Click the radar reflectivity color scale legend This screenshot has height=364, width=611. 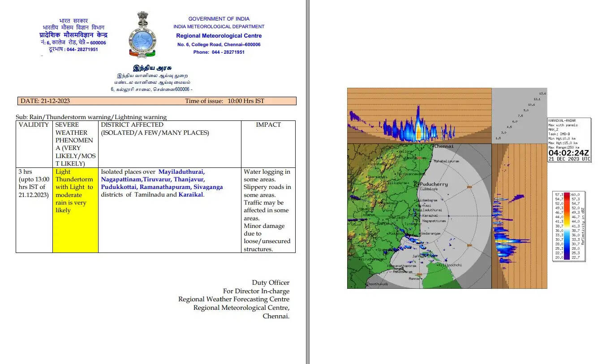point(569,226)
